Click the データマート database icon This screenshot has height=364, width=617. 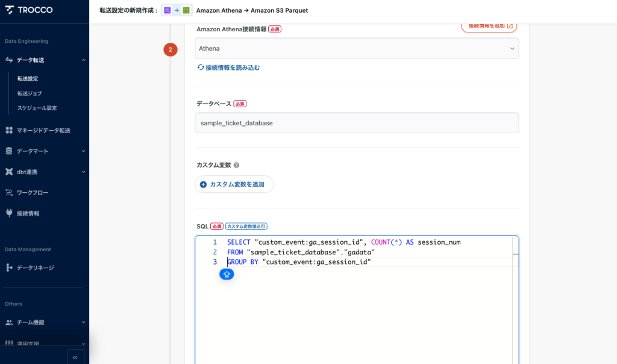point(9,151)
